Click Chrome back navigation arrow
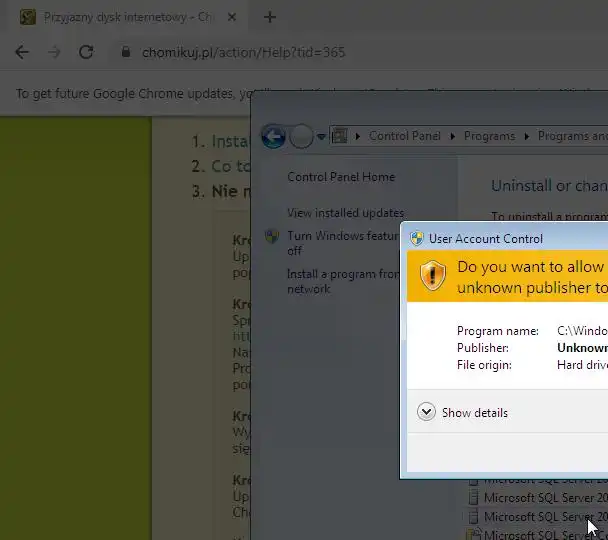 pyautogui.click(x=22, y=52)
